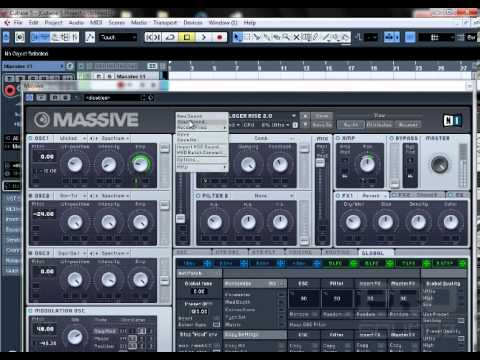Screen dimensions: 480x360
Task: Click the OSC2 pitch value -24.00
Action: (44, 214)
